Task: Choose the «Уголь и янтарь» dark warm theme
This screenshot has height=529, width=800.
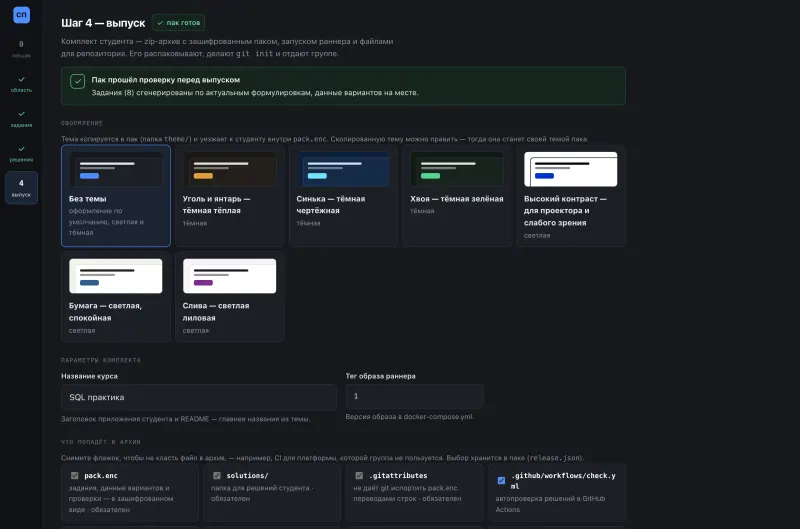Action: 230,196
